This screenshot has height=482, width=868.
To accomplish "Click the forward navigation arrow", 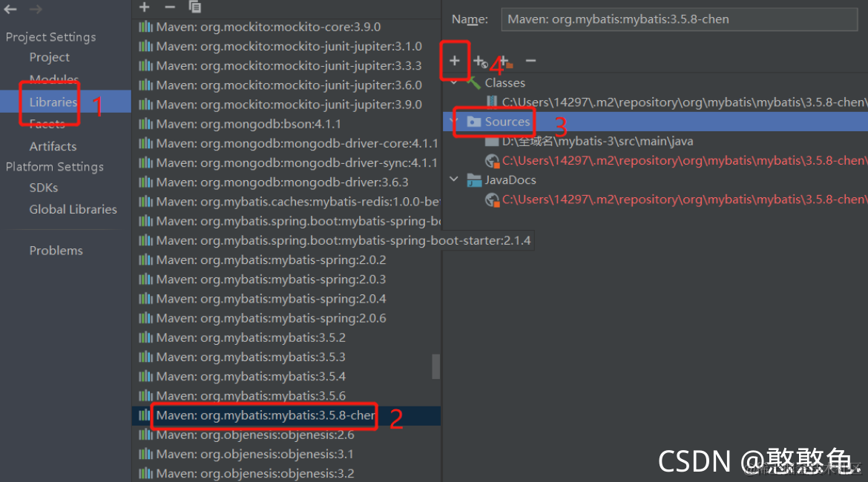I will click(x=36, y=10).
